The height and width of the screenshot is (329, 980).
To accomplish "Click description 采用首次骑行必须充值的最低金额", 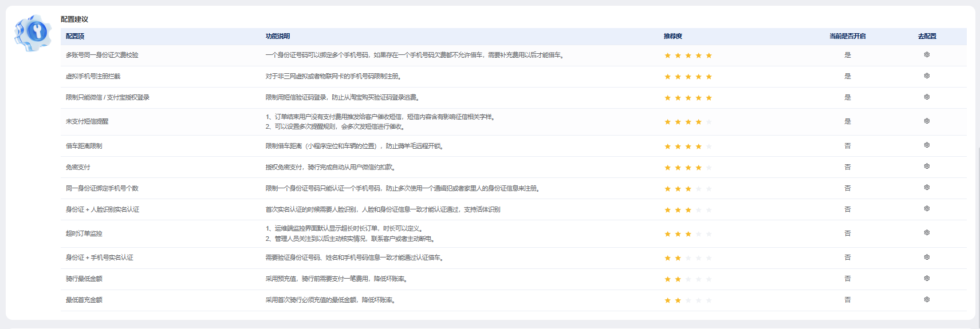I will (x=330, y=300).
